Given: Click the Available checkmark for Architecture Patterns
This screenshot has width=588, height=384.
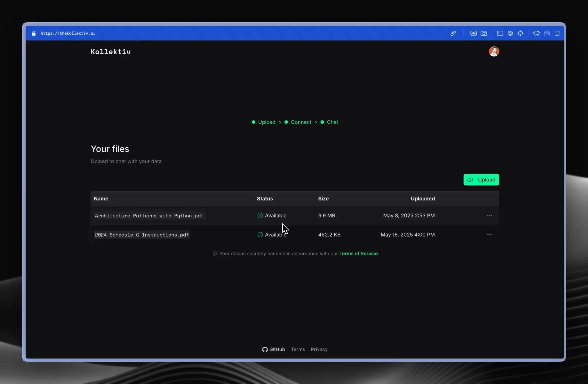Looking at the screenshot, I should click(x=260, y=216).
